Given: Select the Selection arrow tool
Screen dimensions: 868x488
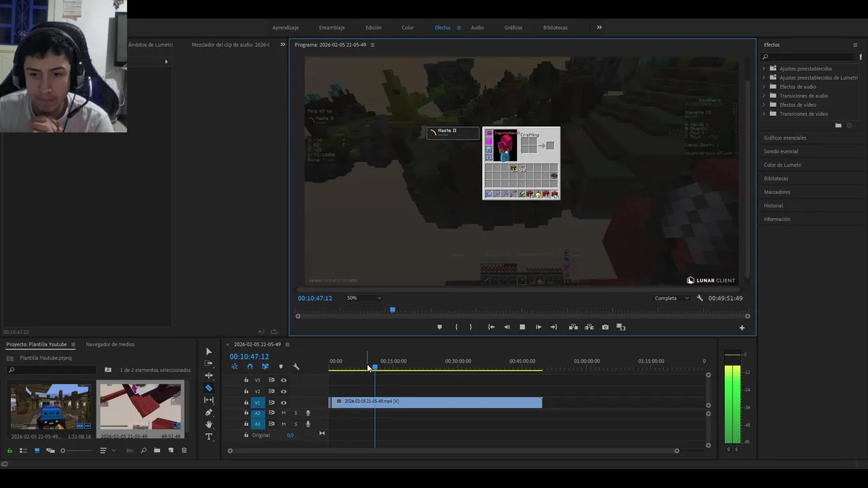Looking at the screenshot, I should pyautogui.click(x=209, y=351).
